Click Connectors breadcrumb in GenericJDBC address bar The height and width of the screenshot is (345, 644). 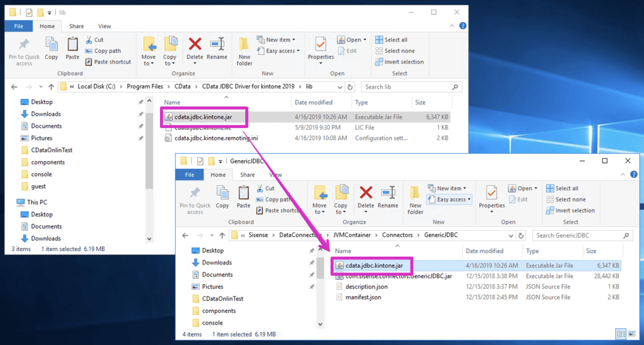coord(397,235)
